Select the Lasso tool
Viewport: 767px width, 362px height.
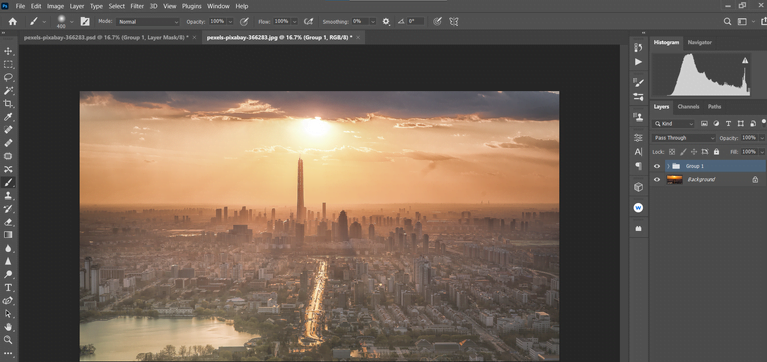coord(8,77)
